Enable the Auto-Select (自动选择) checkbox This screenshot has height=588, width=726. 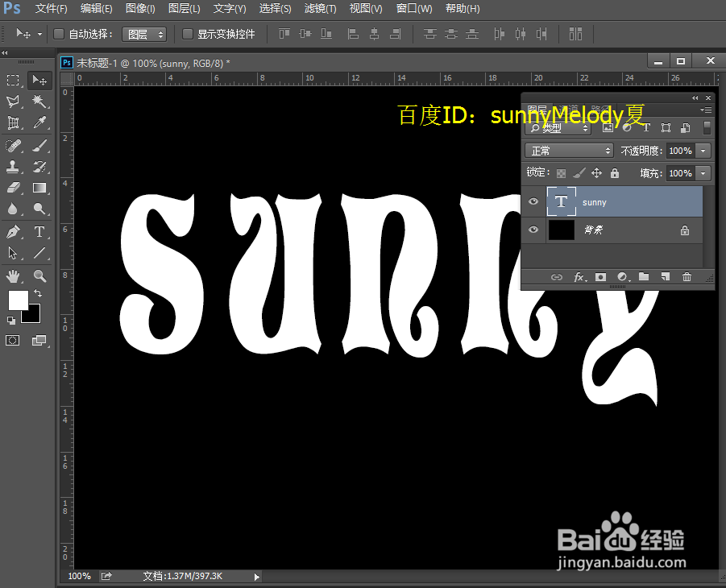tap(59, 34)
